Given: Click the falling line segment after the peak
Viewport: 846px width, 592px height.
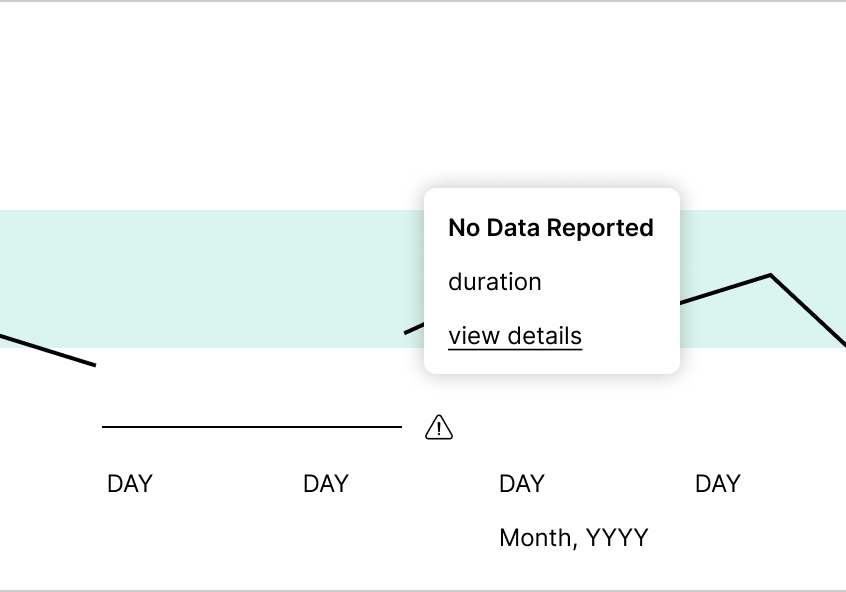Looking at the screenshot, I should 808,310.
